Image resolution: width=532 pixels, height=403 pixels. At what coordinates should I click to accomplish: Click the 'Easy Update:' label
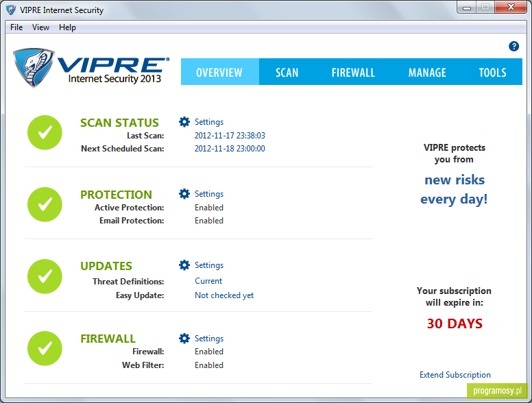click(140, 295)
